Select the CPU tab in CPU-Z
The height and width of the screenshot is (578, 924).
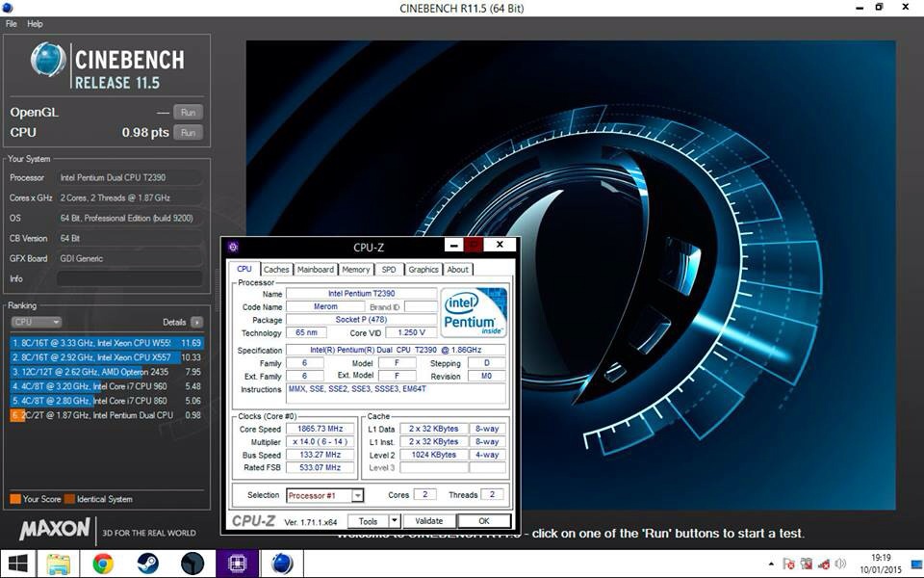coord(244,269)
